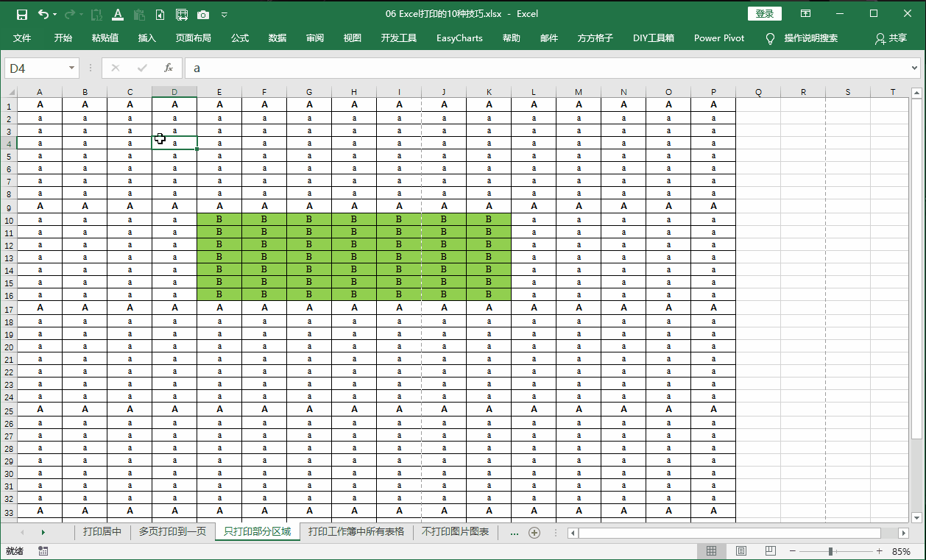Viewport: 926px width, 560px height.
Task: Click cell A1 containing bold A
Action: [x=40, y=104]
